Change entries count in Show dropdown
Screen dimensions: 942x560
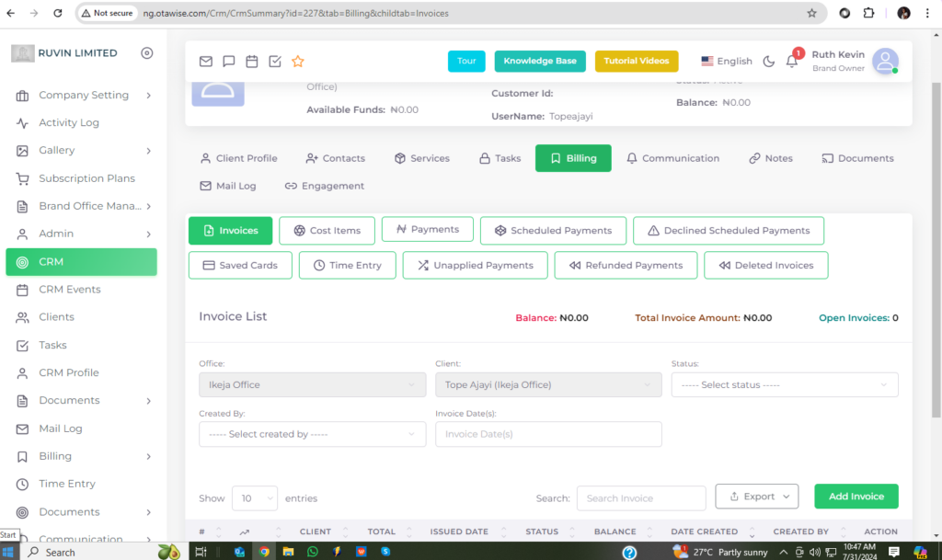(254, 498)
